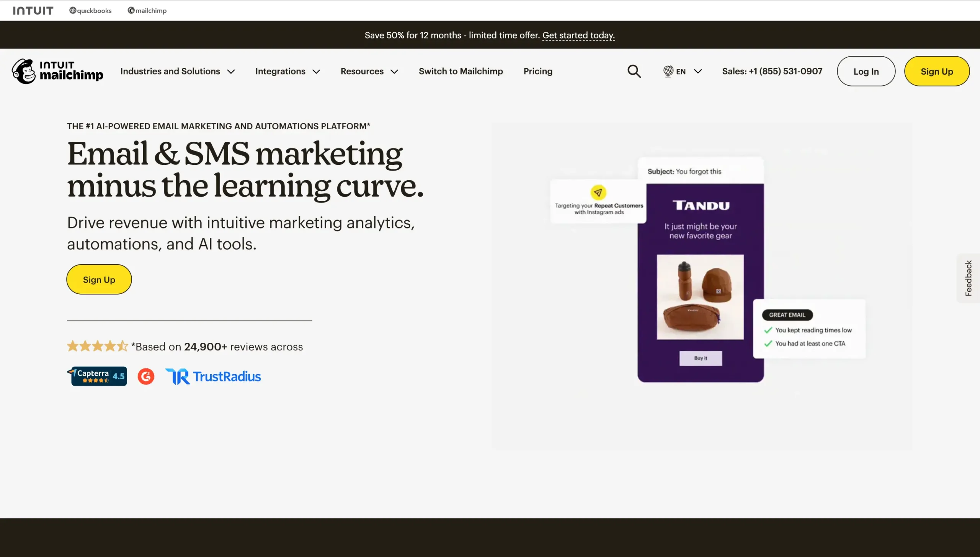Screen dimensions: 980x557
Task: Click 'Targeting your Repeat Customers' card text
Action: 599,209
